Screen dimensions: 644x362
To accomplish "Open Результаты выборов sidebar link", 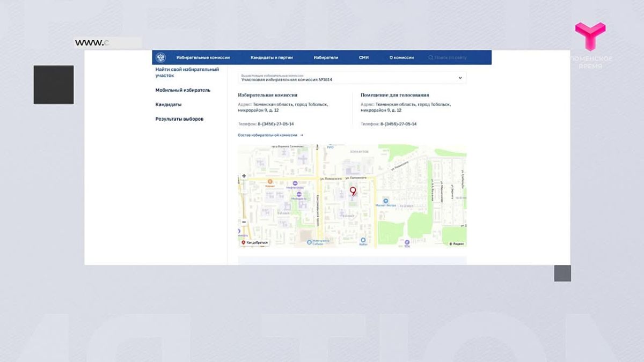I will (x=180, y=119).
